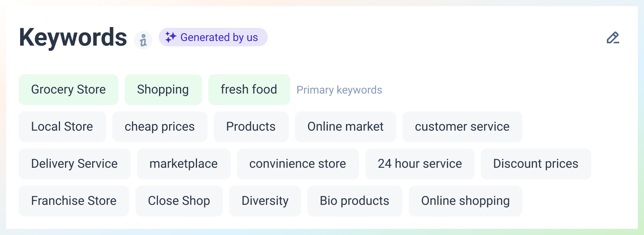The image size is (644, 235).
Task: Click the 'cheap prices' keyword chip
Action: click(159, 127)
